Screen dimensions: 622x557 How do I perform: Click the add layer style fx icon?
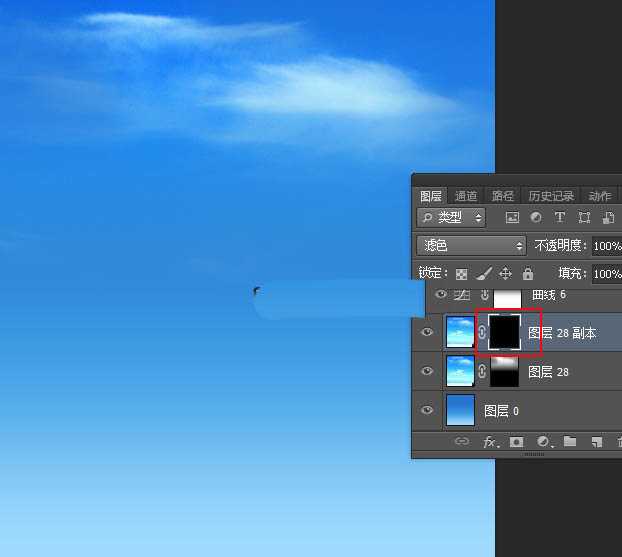(491, 441)
